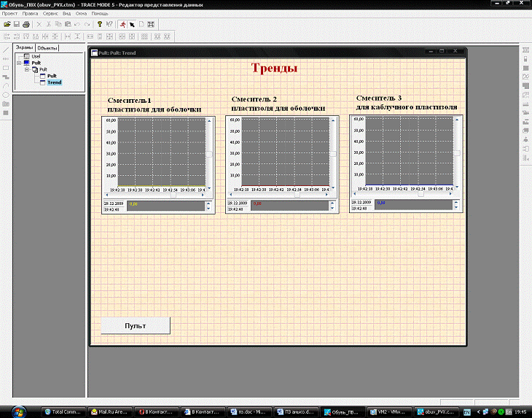
Task: Click the Print icon in toolbar
Action: click(x=26, y=24)
